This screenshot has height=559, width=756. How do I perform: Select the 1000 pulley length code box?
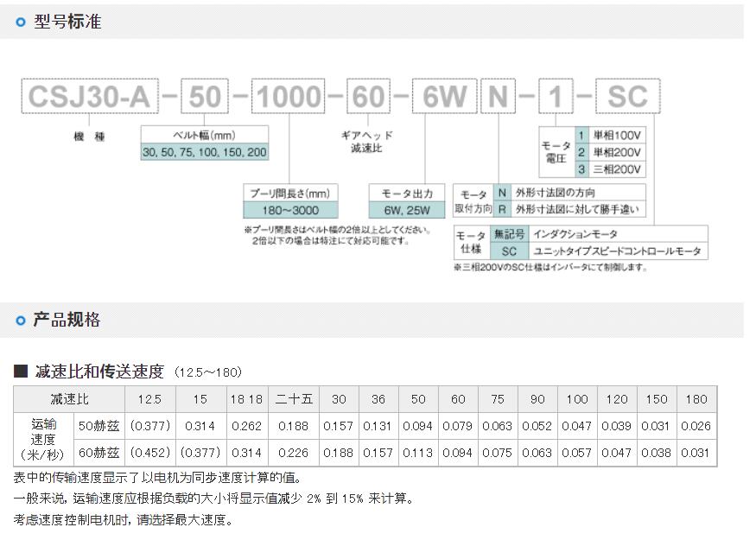click(x=289, y=97)
